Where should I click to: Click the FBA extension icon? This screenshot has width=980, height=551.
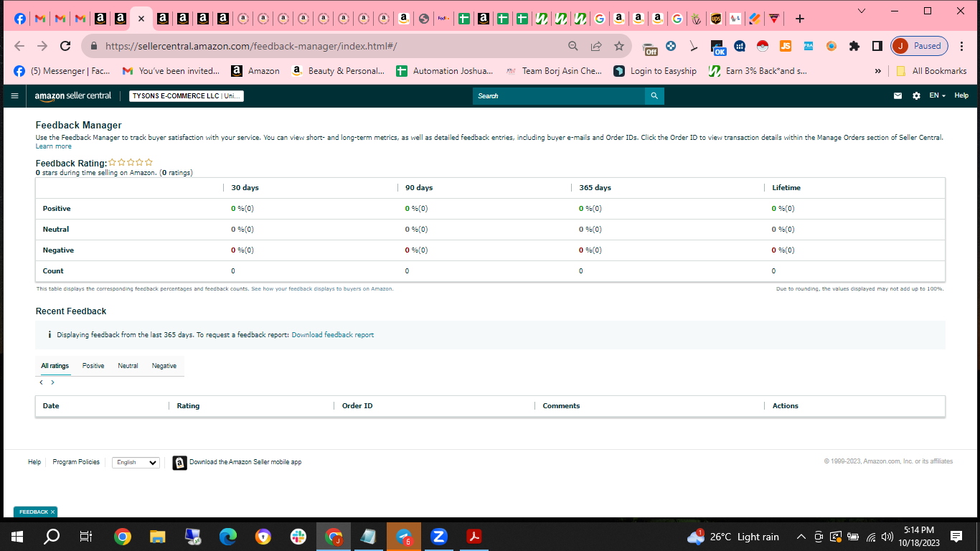pyautogui.click(x=809, y=46)
